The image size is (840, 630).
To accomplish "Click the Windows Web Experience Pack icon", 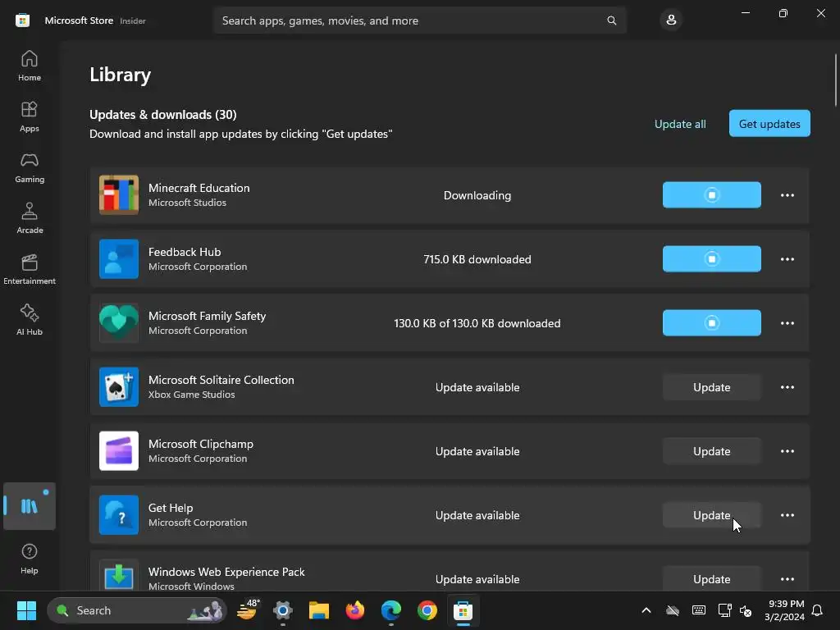I will click(119, 575).
